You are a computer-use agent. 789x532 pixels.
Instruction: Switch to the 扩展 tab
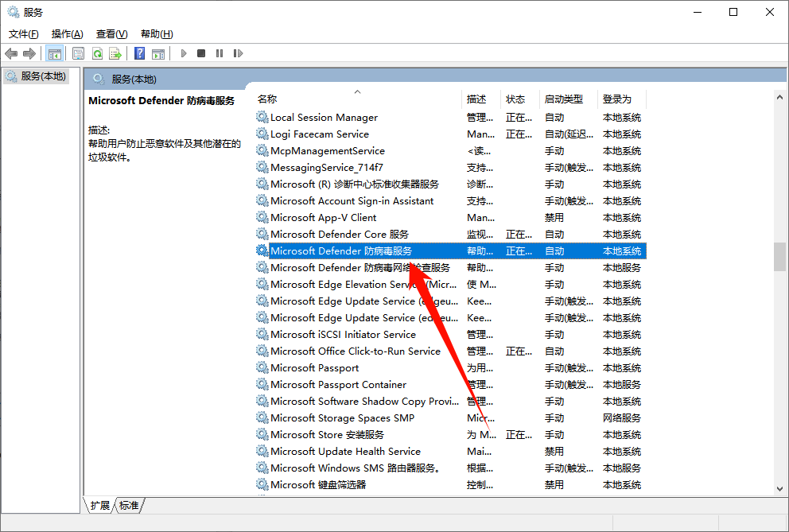[100, 505]
